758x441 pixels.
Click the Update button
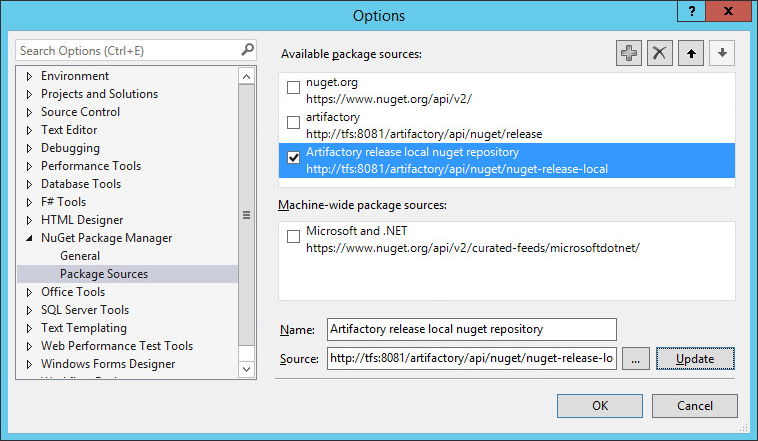pos(695,359)
